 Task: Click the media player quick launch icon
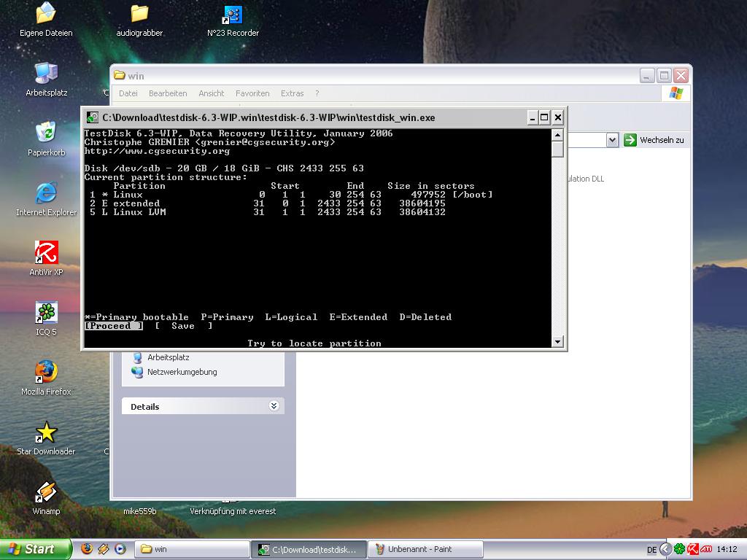[x=120, y=549]
